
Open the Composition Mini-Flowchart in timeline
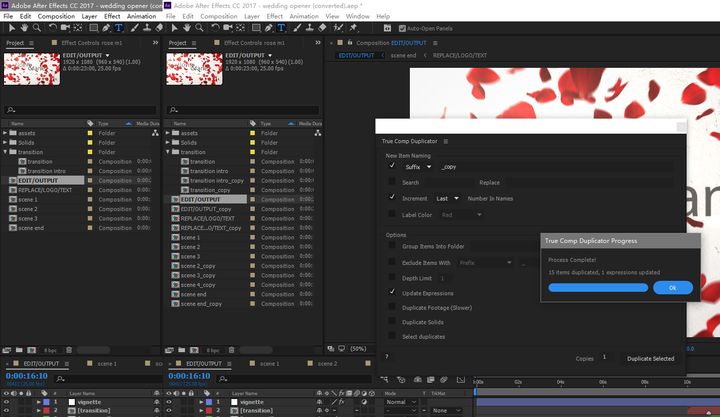click(384, 379)
